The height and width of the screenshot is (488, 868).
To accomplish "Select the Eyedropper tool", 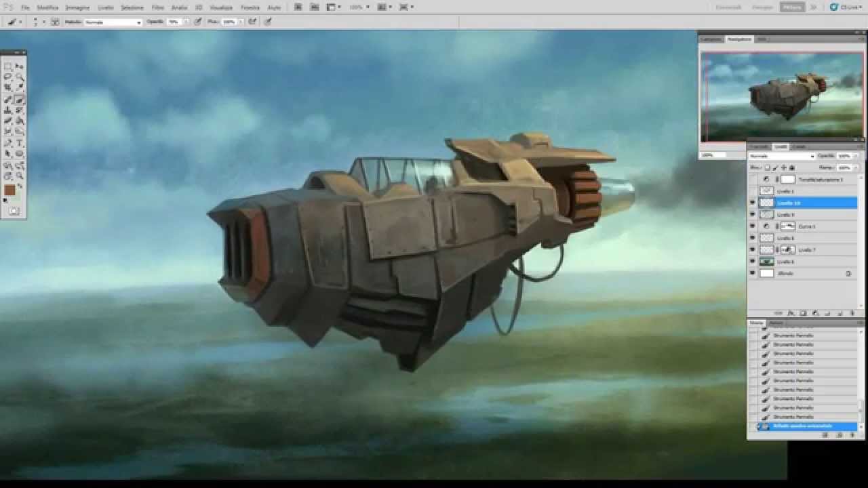I will pos(20,86).
